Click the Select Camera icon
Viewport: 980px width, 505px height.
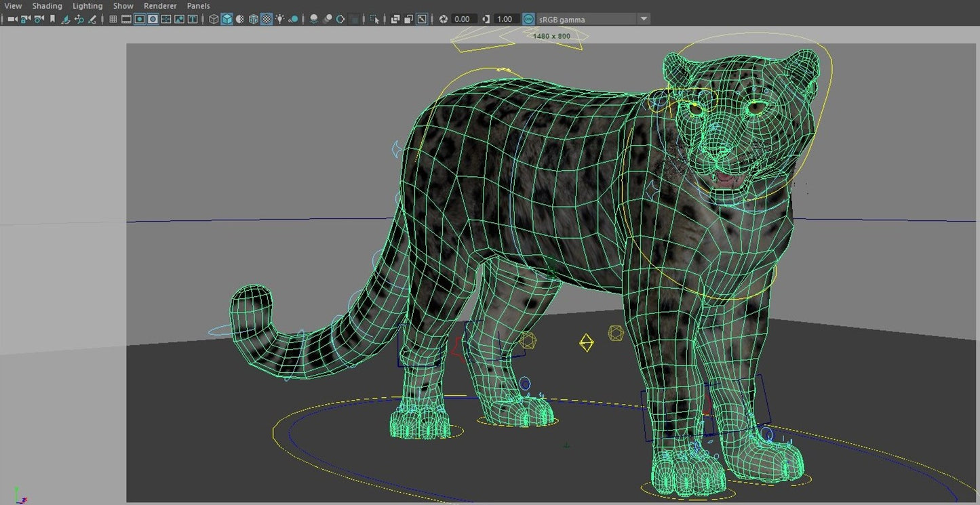(x=12, y=19)
